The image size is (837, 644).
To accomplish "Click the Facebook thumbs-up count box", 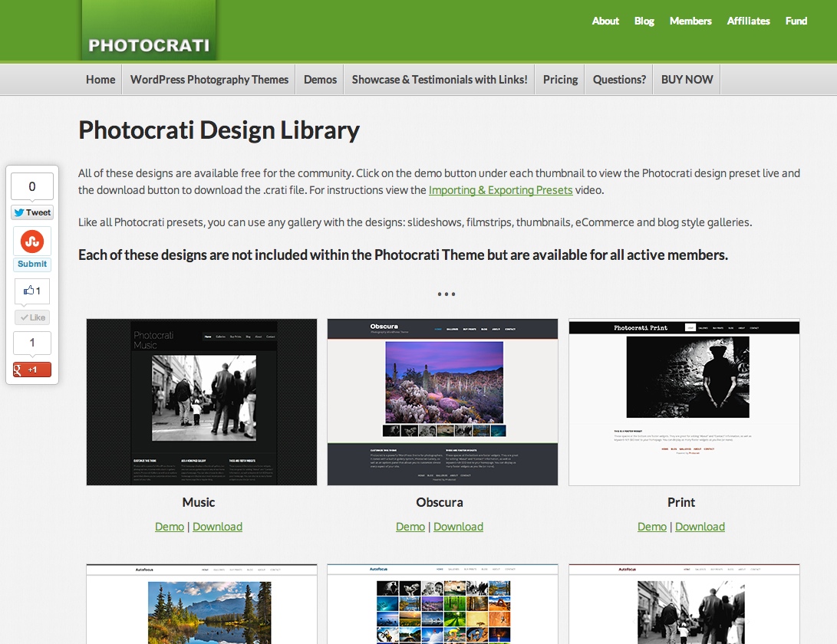I will tap(32, 291).
